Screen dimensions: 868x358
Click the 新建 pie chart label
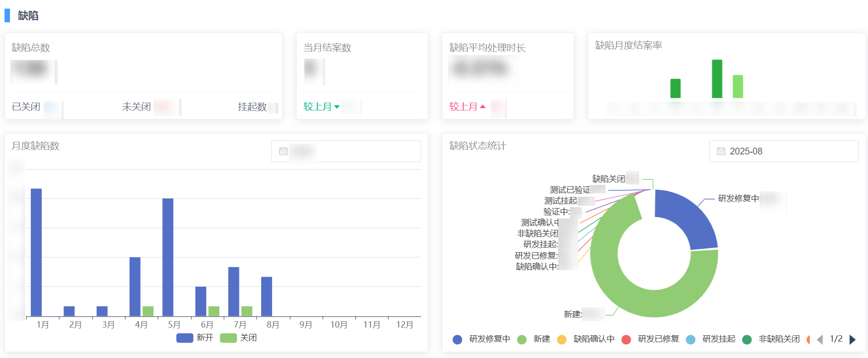573,314
